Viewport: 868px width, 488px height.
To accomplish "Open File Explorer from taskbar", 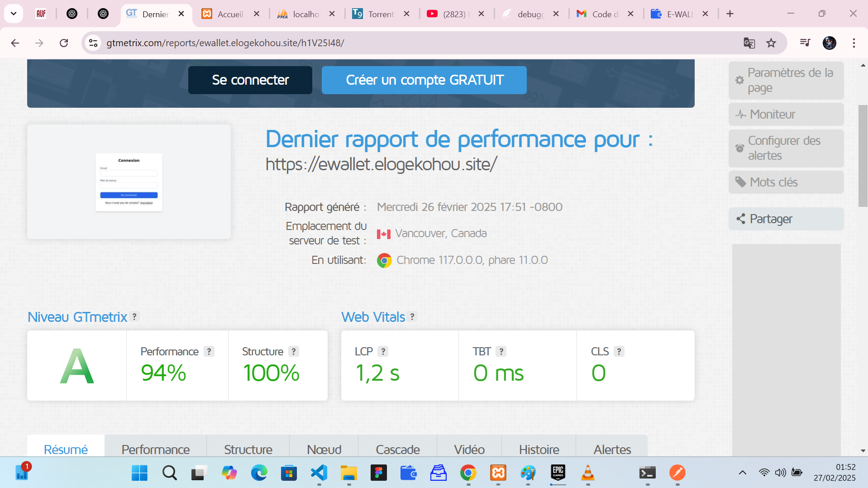I will [349, 473].
